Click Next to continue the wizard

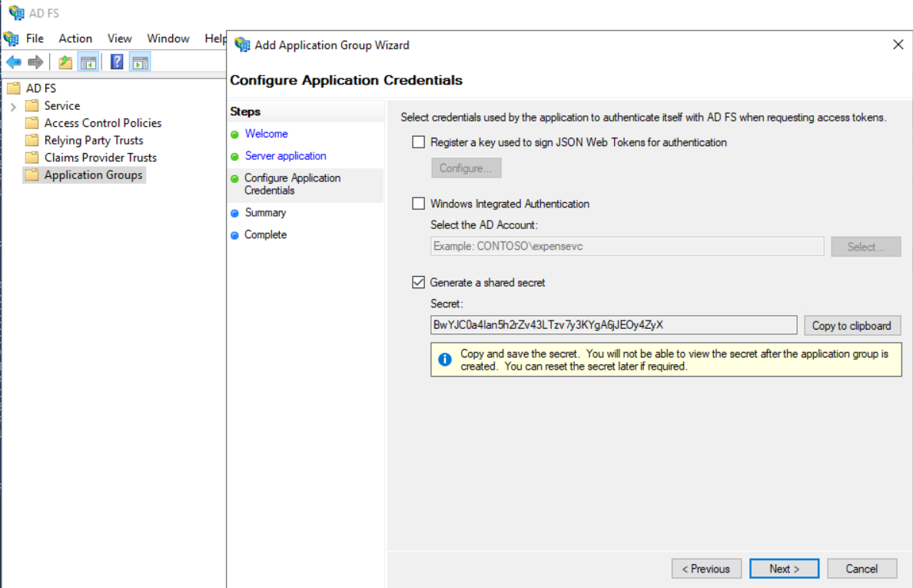point(783,568)
